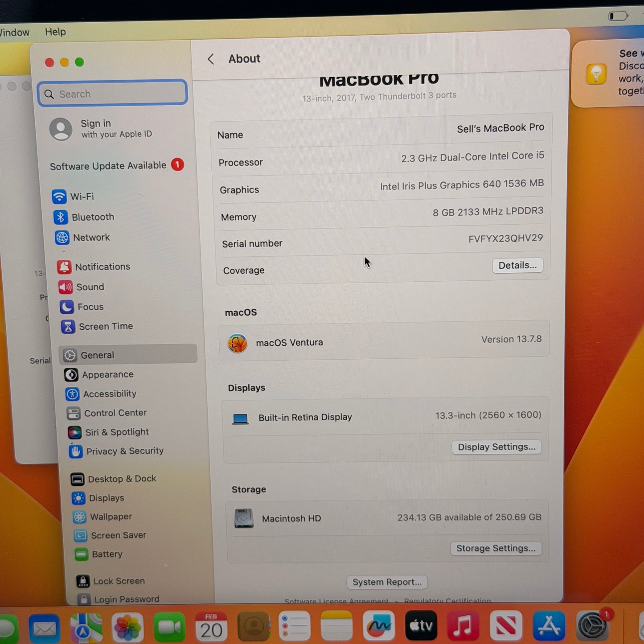Open Apple TV app in Dock

[x=421, y=625]
